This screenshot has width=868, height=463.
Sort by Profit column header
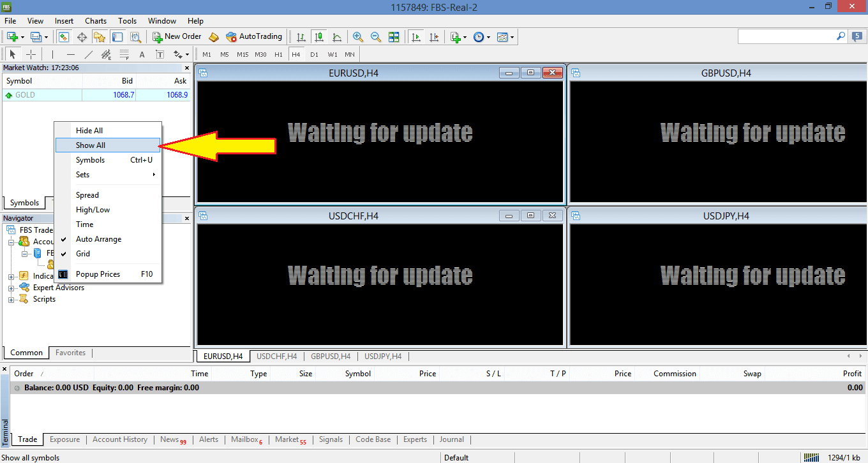point(852,374)
